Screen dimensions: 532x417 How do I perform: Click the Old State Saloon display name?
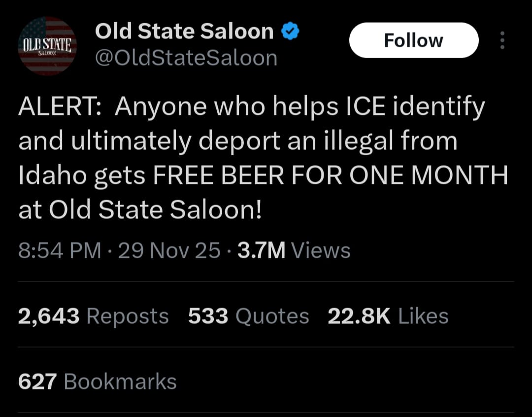[184, 32]
